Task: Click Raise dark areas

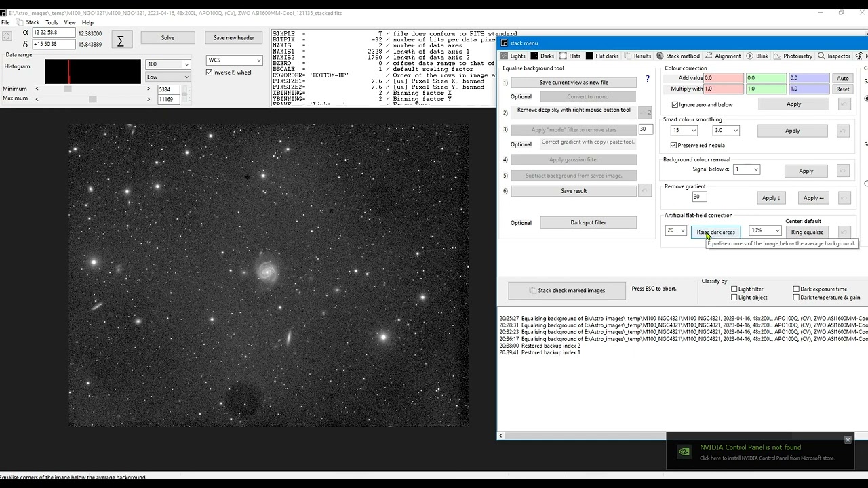Action: (715, 232)
